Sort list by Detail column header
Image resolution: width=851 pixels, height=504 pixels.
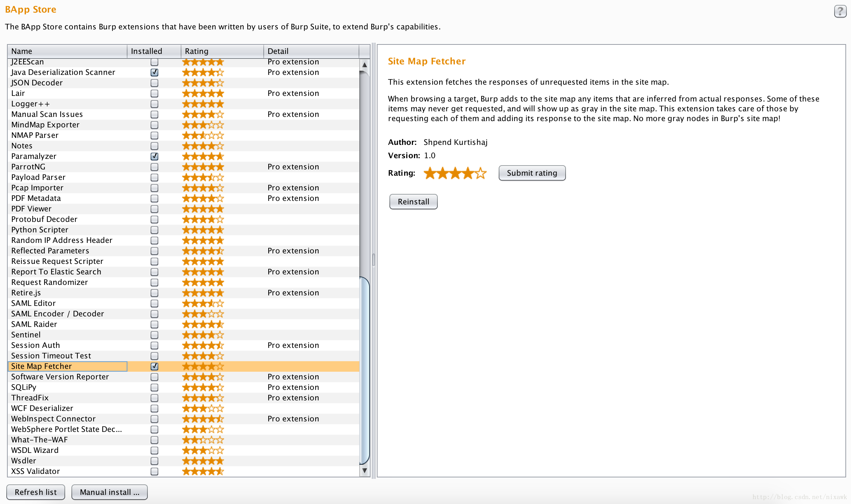click(x=311, y=51)
